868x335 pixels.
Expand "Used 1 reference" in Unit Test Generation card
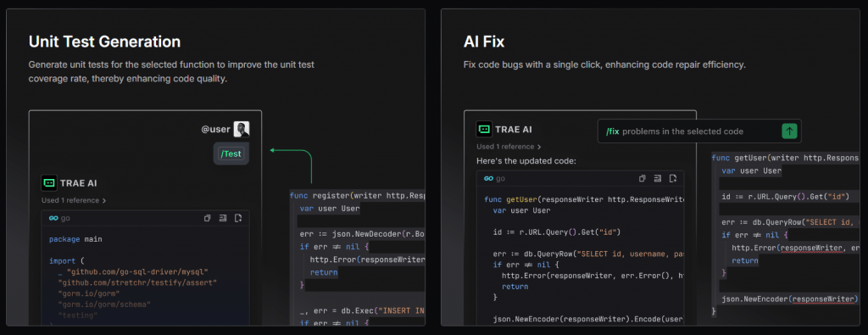pyautogui.click(x=74, y=200)
